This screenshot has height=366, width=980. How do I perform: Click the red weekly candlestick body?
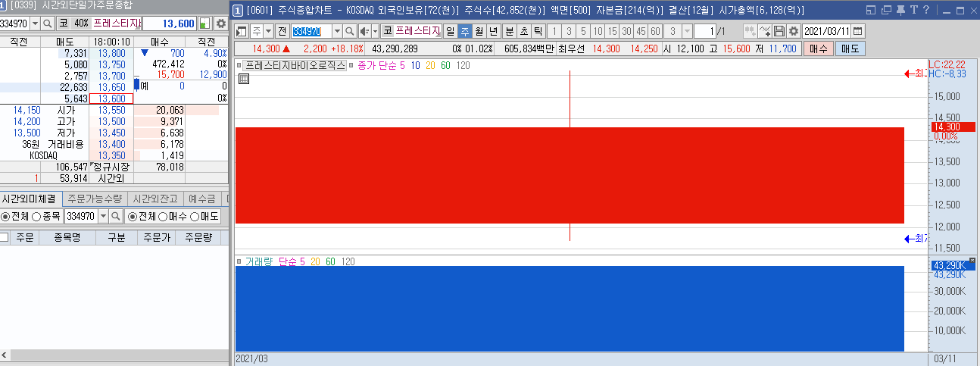[x=570, y=175]
